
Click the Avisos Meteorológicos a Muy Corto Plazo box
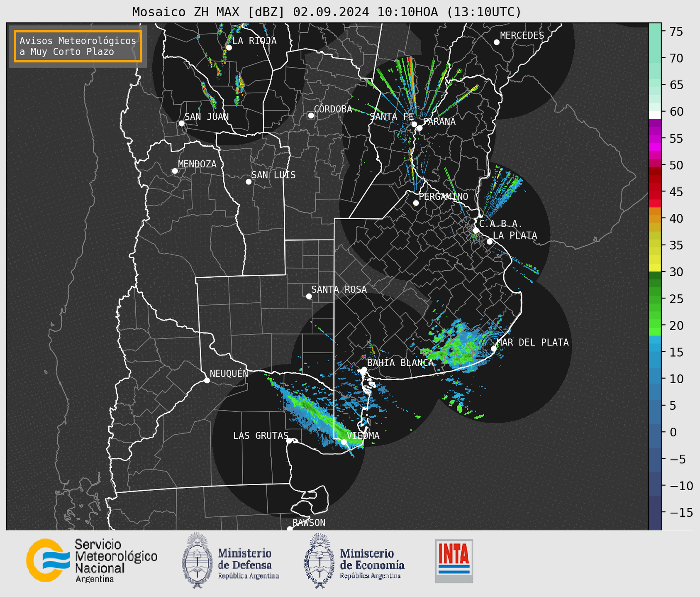click(78, 46)
